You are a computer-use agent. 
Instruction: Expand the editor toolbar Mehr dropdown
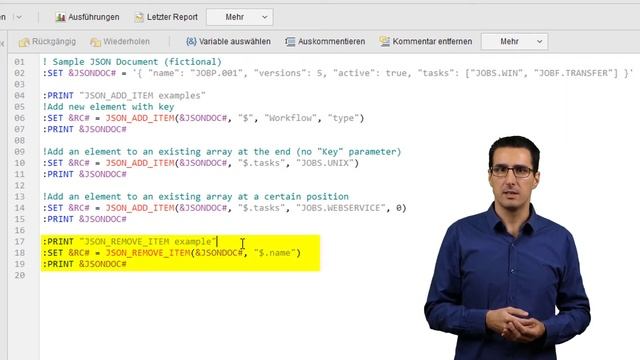[514, 42]
